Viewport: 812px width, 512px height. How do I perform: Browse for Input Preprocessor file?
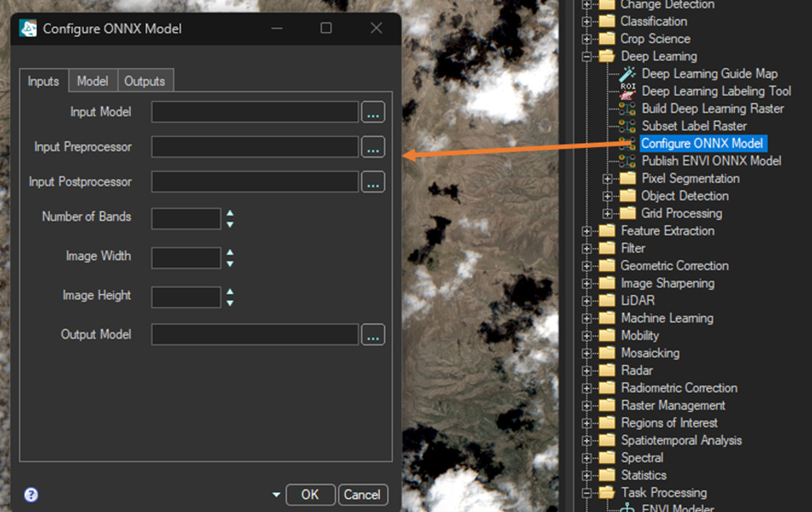click(x=373, y=147)
